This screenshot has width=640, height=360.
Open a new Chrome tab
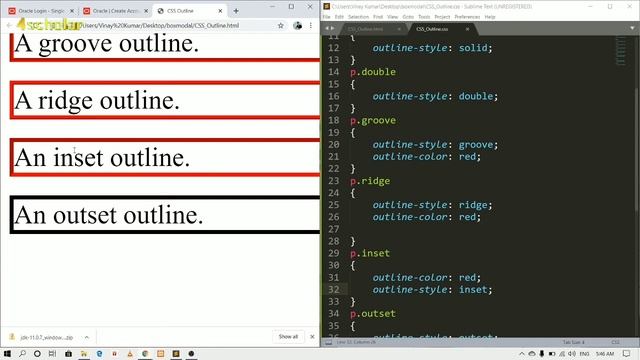(x=236, y=11)
